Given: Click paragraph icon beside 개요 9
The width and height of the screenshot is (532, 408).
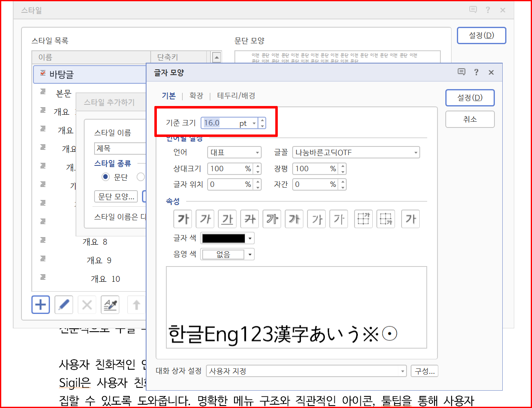Looking at the screenshot, I should coord(43,259).
